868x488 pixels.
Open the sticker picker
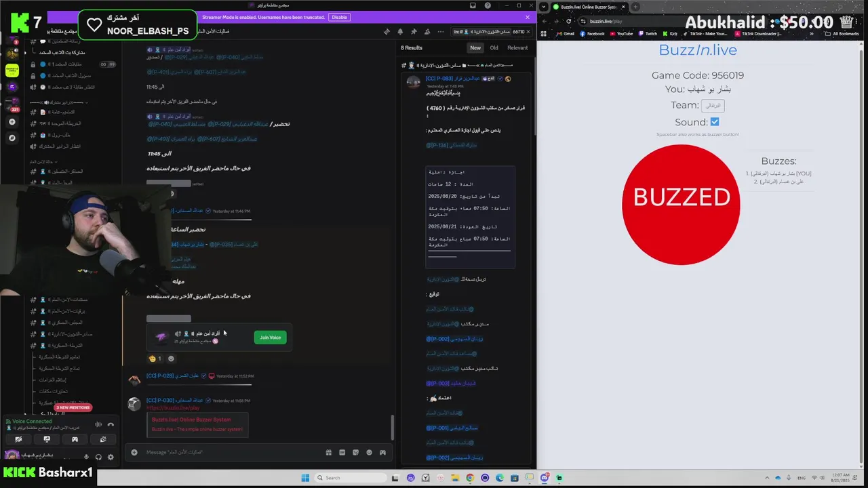point(355,452)
